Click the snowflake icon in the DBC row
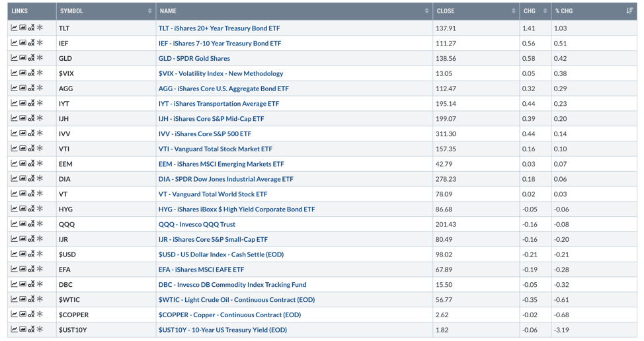Image resolution: width=644 pixels, height=341 pixels. click(40, 284)
